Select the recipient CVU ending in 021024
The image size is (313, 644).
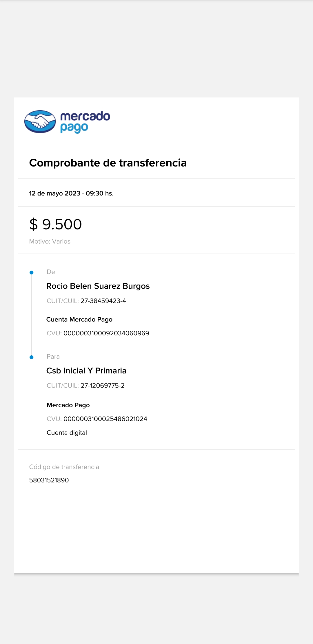tap(105, 419)
